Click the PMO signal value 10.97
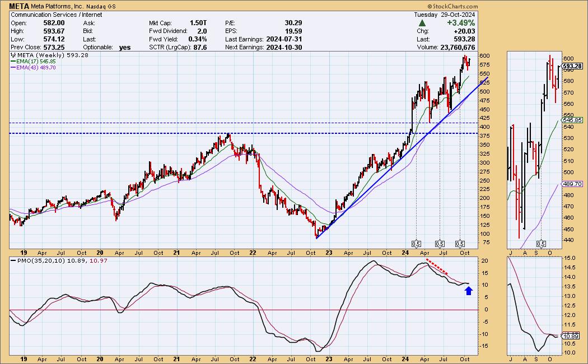Image resolution: width=588 pixels, height=364 pixels. pyautogui.click(x=98, y=260)
